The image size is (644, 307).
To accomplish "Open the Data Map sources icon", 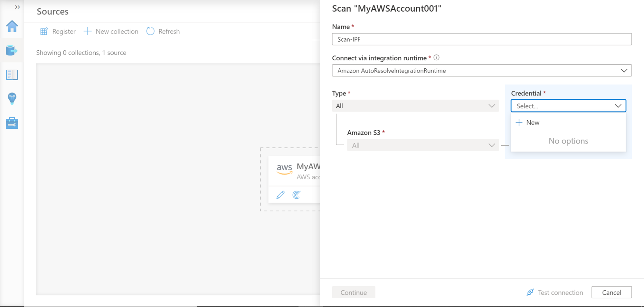I will [x=12, y=51].
